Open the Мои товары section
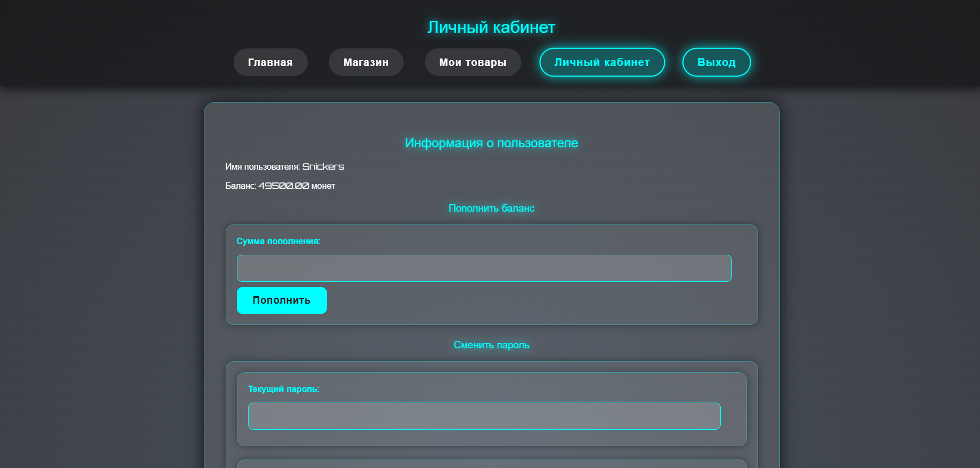Screen dimensions: 980x468 pyautogui.click(x=472, y=62)
